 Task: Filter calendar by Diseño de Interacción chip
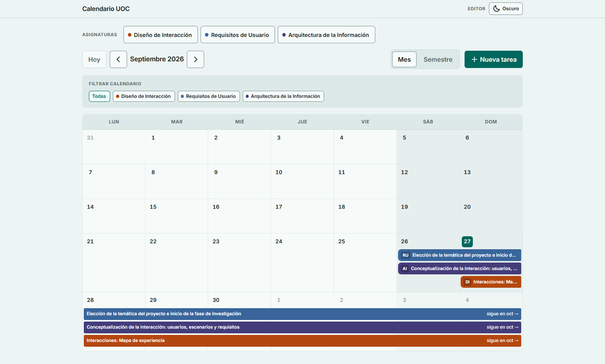point(144,96)
